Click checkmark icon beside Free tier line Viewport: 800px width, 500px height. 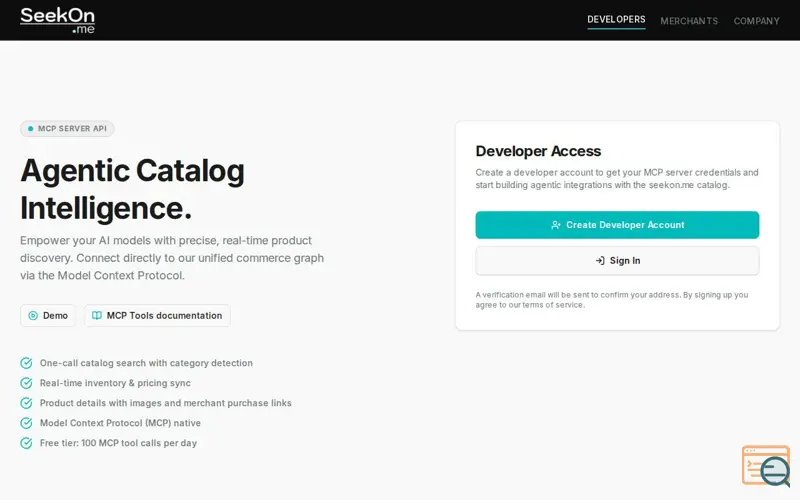coord(26,443)
